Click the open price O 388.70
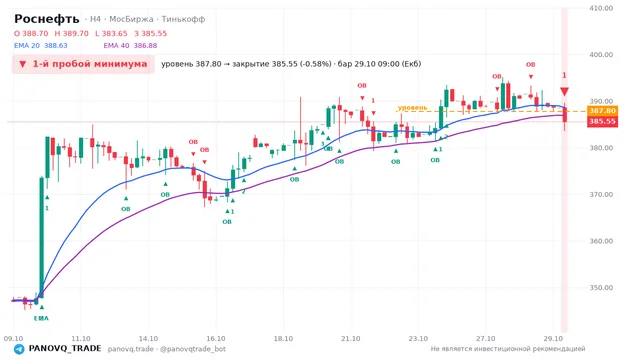640x360 pixels. click(31, 33)
